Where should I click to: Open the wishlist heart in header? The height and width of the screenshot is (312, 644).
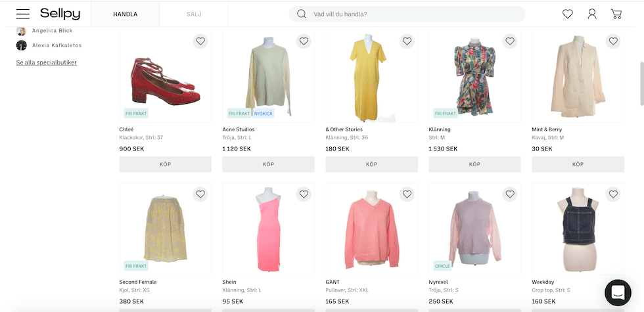pyautogui.click(x=568, y=14)
